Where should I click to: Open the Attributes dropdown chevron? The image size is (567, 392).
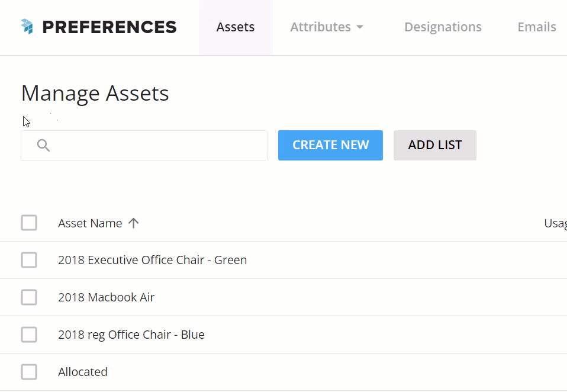click(361, 27)
